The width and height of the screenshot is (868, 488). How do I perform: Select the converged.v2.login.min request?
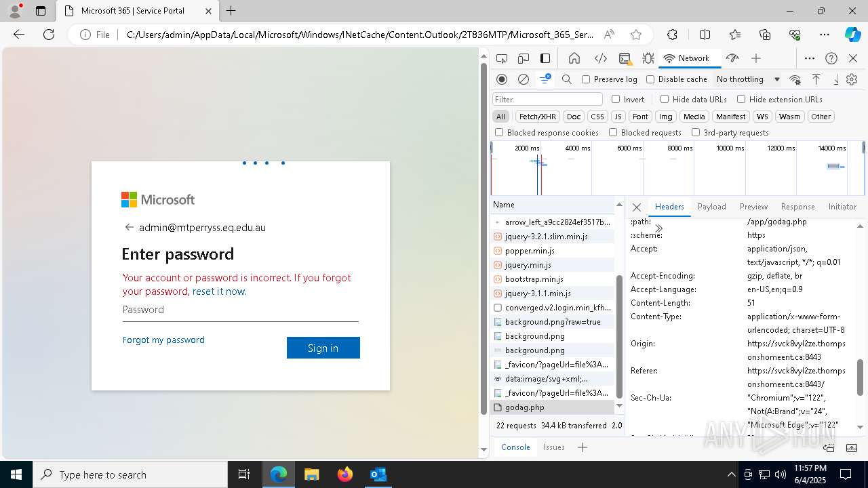pyautogui.click(x=553, y=308)
